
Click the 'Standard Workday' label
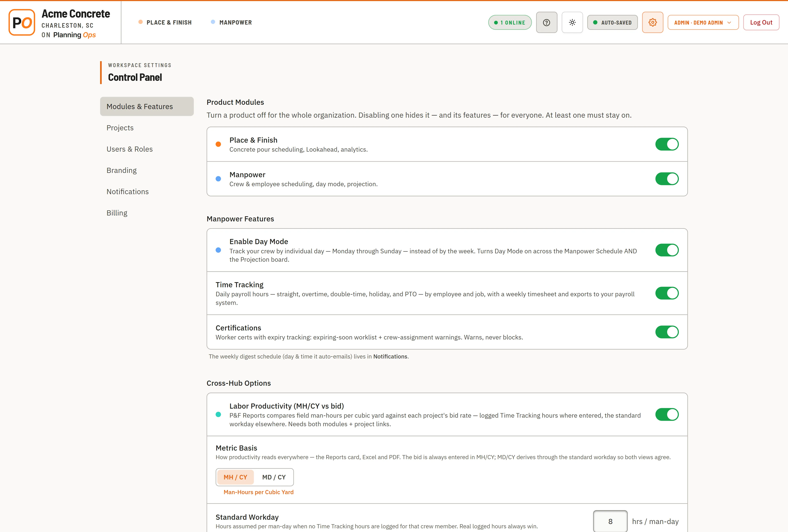click(247, 517)
